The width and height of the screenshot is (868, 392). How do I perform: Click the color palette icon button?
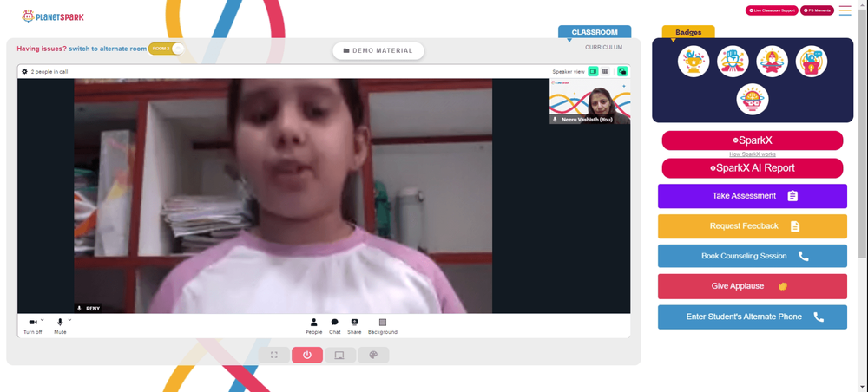373,355
